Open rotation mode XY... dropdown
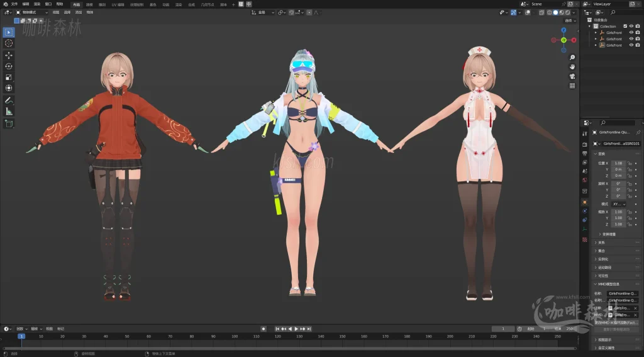 pyautogui.click(x=618, y=204)
